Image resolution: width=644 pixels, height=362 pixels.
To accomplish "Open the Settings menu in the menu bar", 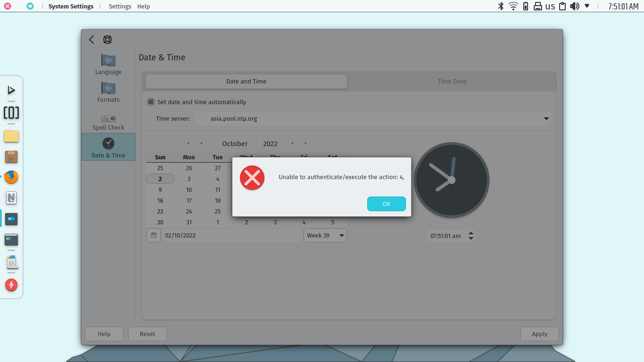I will click(119, 6).
